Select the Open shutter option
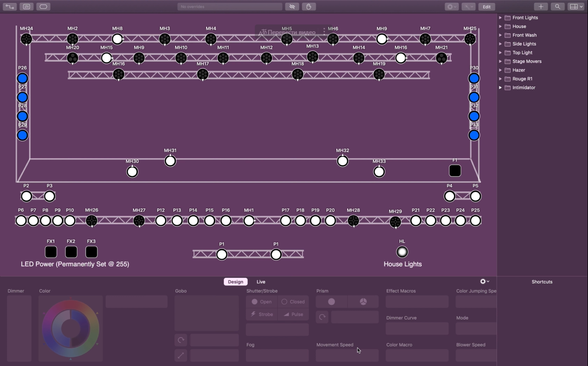588x366 pixels. [x=261, y=302]
